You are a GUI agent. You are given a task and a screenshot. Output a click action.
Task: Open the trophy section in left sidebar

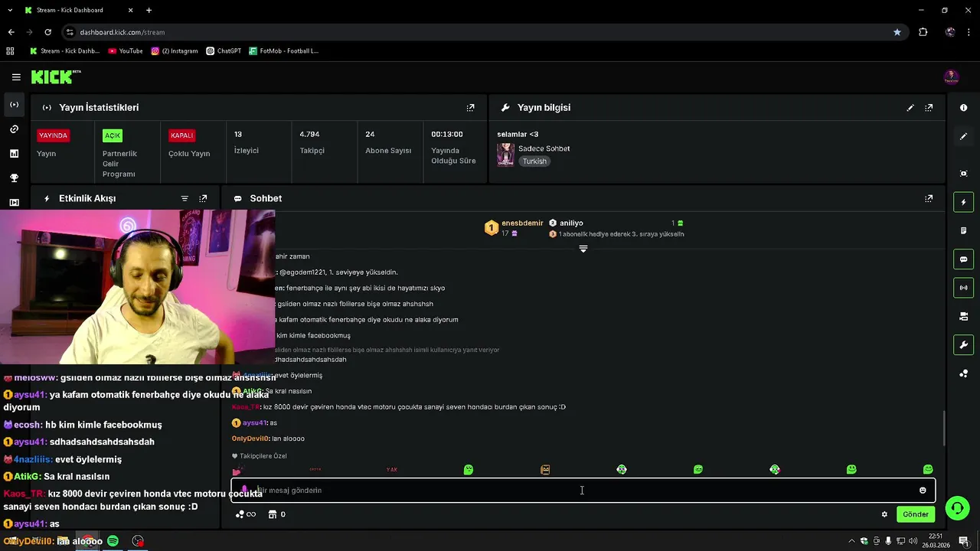coord(14,178)
